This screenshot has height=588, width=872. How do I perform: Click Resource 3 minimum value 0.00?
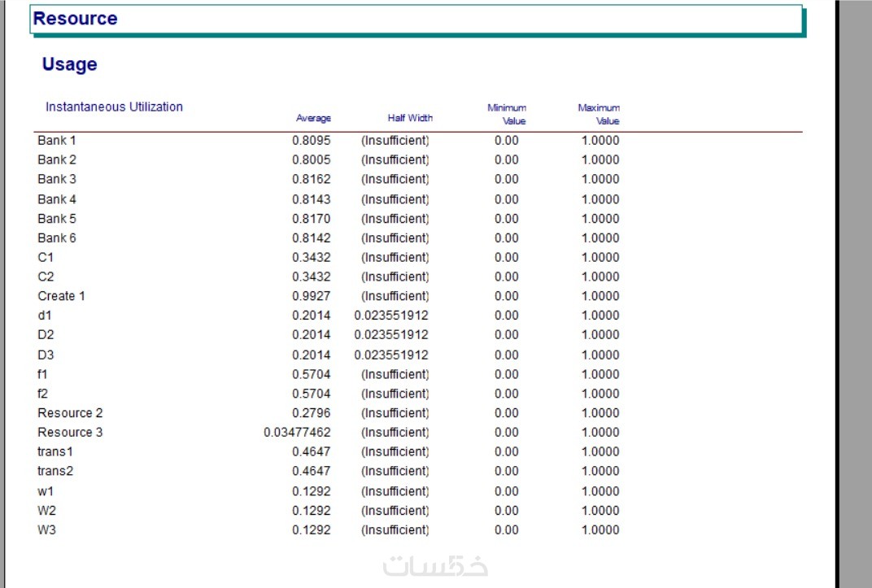507,432
